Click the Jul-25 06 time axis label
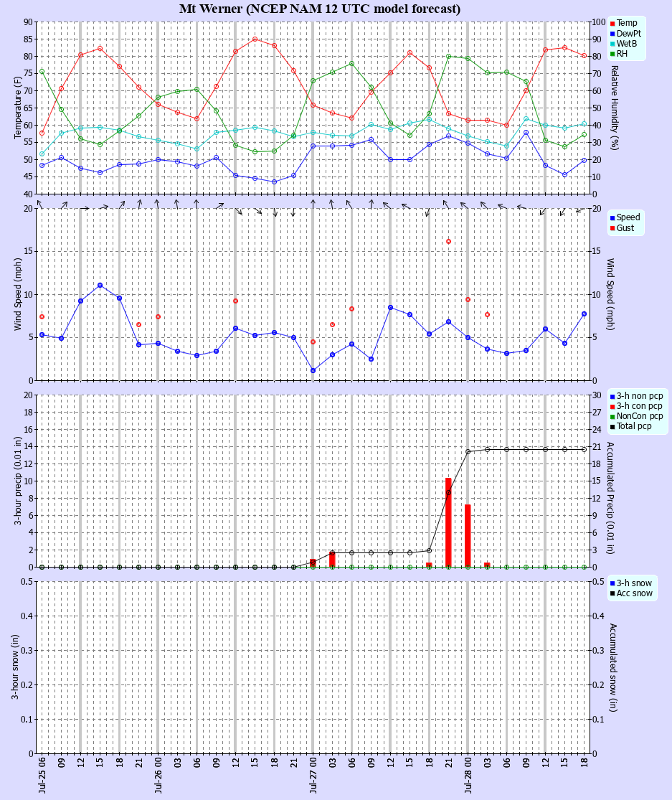The image size is (672, 800). (42, 775)
